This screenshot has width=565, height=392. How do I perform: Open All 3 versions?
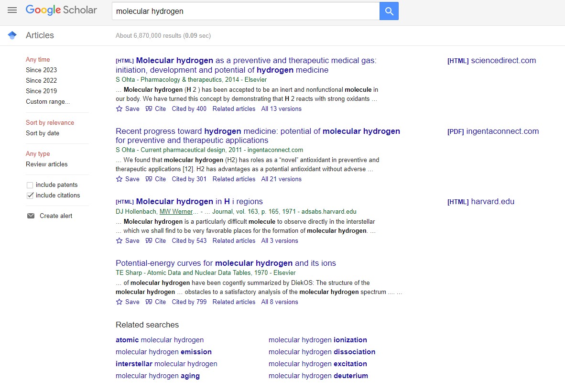(x=280, y=240)
